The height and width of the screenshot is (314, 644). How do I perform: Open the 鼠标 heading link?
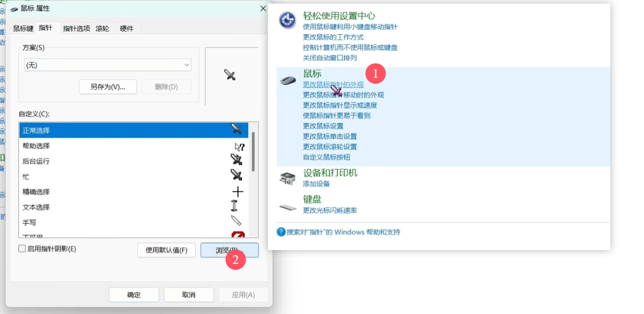pos(313,74)
